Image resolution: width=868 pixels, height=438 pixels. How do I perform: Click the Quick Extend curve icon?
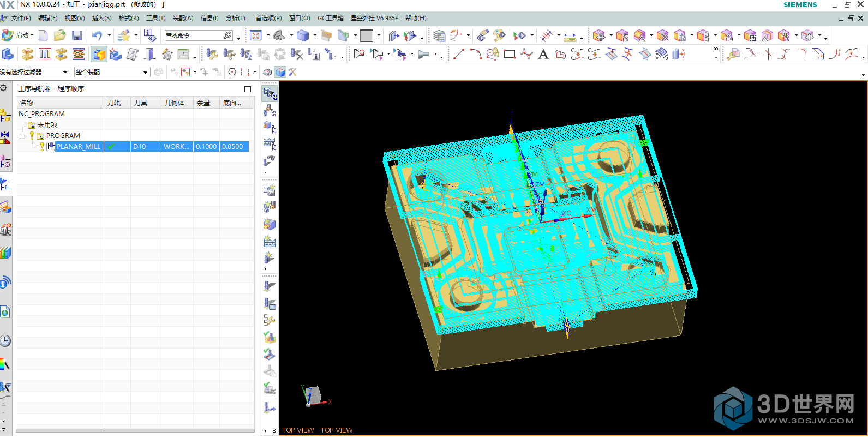coord(767,54)
